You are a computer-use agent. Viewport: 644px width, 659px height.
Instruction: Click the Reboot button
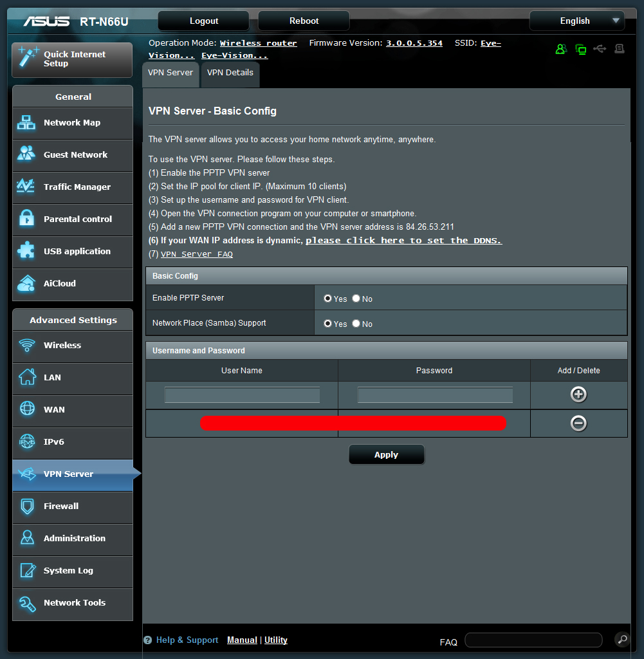(x=304, y=21)
